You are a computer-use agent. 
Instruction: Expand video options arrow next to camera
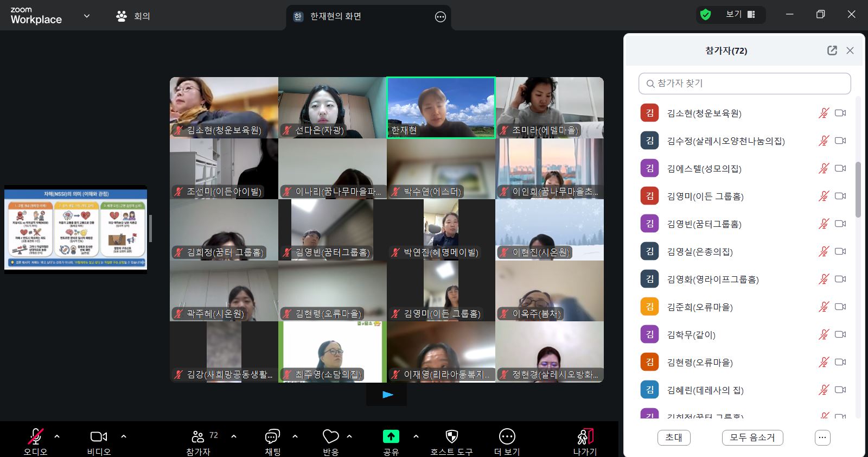click(124, 436)
